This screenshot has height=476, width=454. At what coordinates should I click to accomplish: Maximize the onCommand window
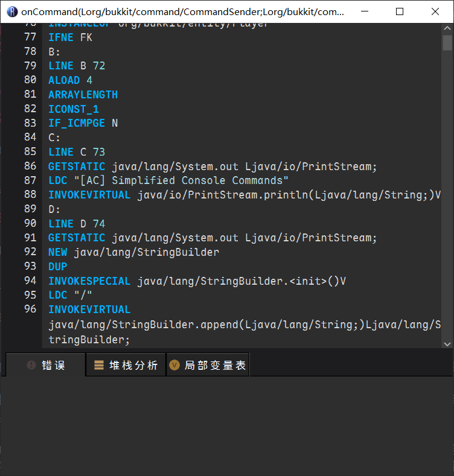400,11
